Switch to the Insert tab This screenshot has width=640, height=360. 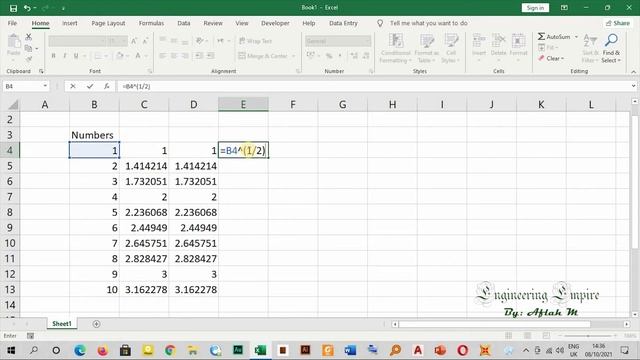[x=70, y=23]
